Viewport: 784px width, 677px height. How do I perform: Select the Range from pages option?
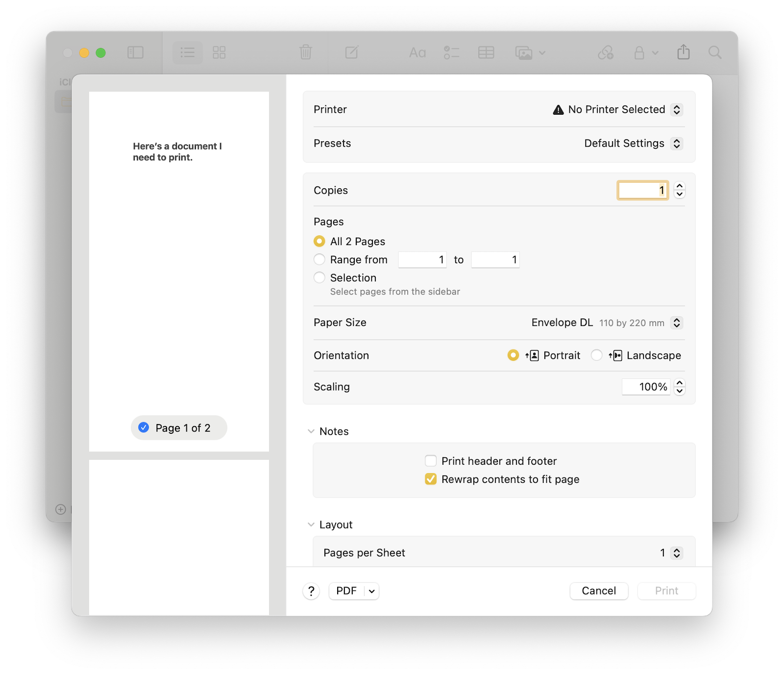pyautogui.click(x=319, y=259)
